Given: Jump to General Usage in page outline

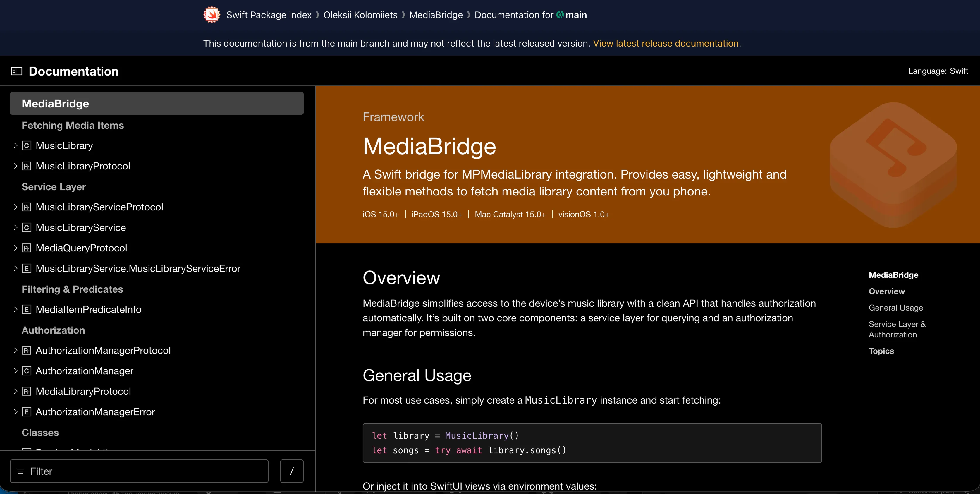Looking at the screenshot, I should [895, 308].
